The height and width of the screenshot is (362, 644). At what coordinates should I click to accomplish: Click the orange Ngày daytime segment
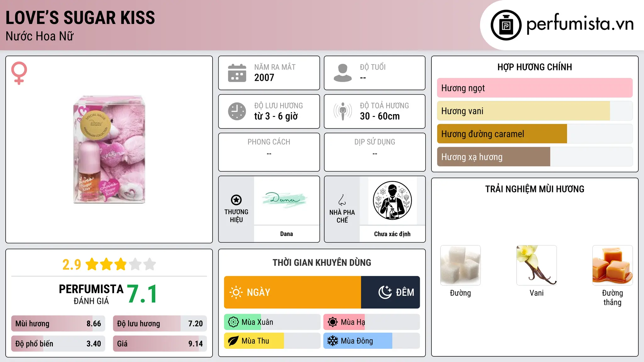click(292, 292)
